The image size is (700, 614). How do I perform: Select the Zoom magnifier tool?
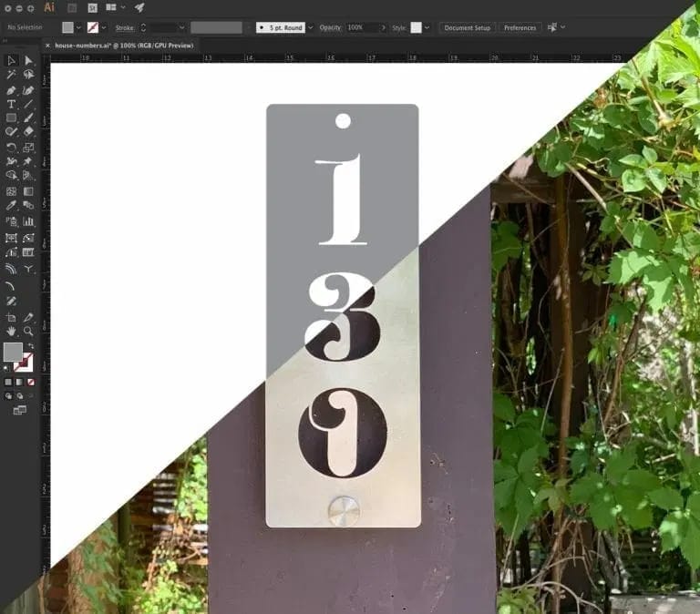pyautogui.click(x=28, y=332)
